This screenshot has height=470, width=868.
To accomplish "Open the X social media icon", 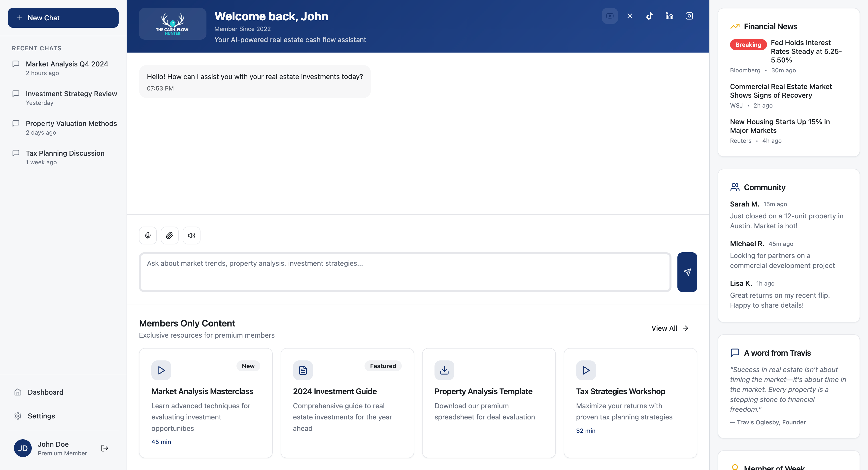I will pos(630,16).
